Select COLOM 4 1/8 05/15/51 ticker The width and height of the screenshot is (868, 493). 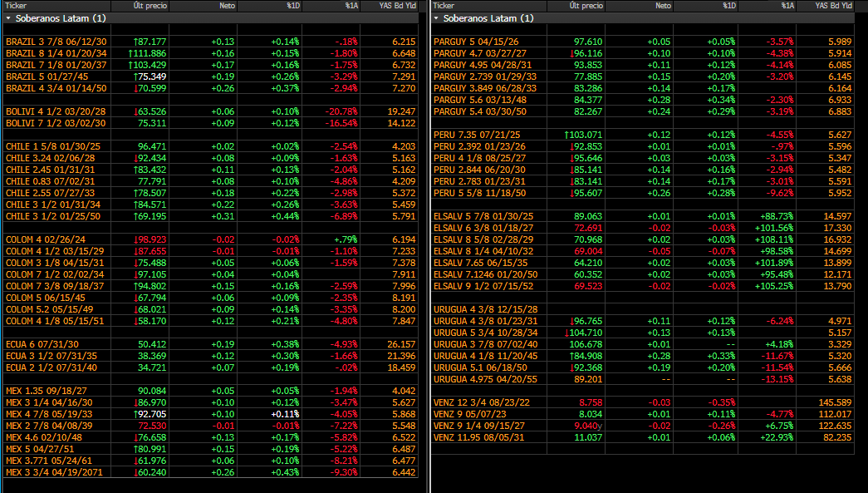click(x=55, y=321)
